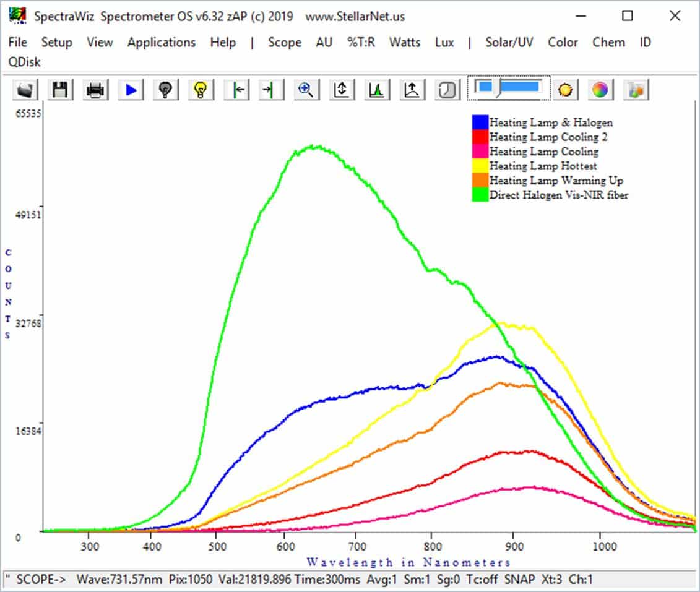700x592 pixels.
Task: Select legend label Heating Lamp Warming Up
Action: pos(556,180)
